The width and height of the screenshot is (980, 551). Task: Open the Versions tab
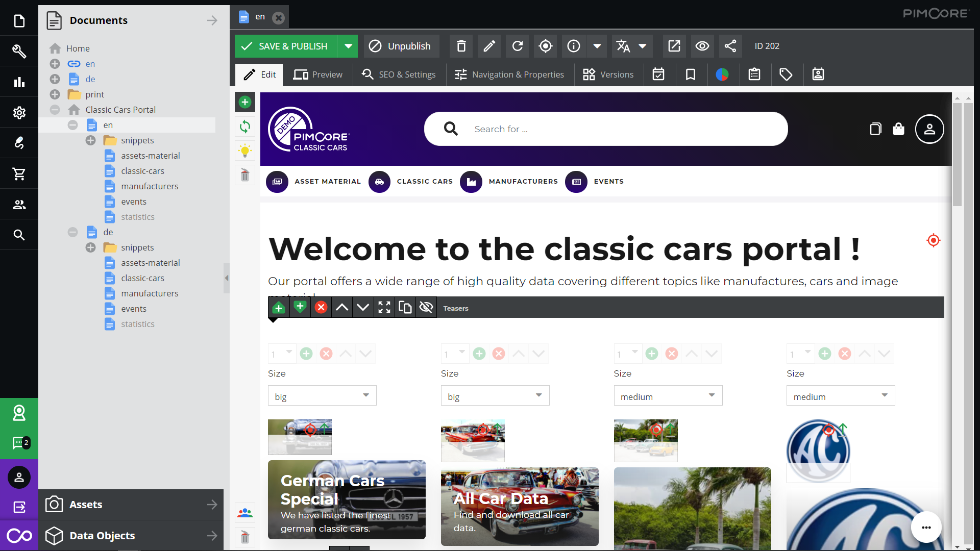click(x=617, y=74)
